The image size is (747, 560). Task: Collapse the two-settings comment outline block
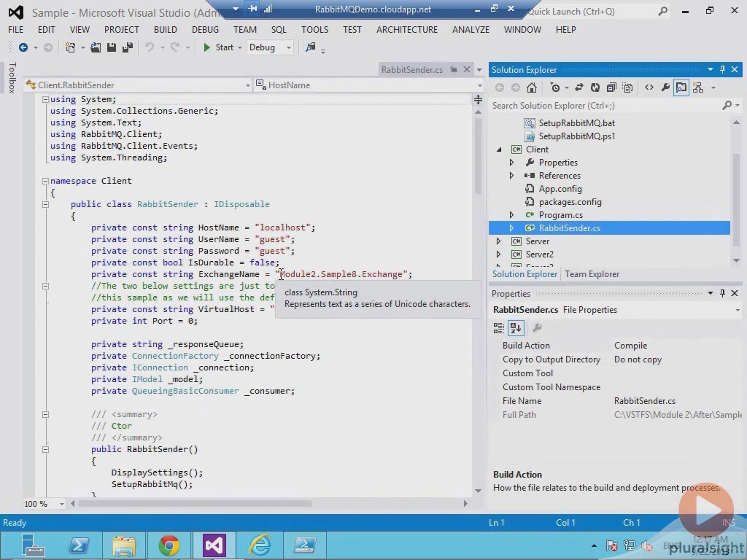(45, 286)
